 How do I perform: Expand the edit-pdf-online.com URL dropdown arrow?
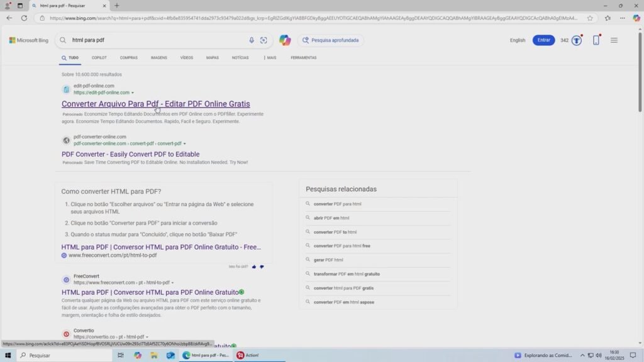[133, 93]
